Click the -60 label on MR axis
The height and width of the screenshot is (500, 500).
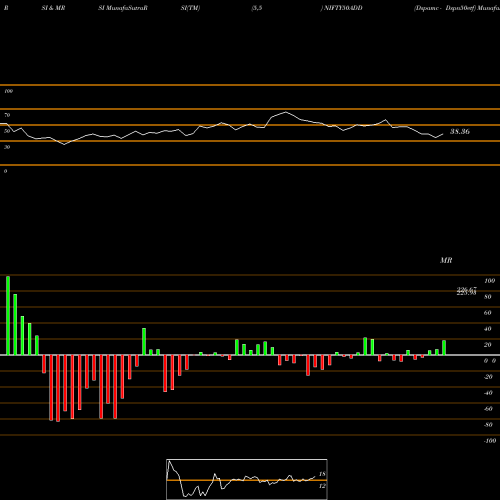coord(488,409)
